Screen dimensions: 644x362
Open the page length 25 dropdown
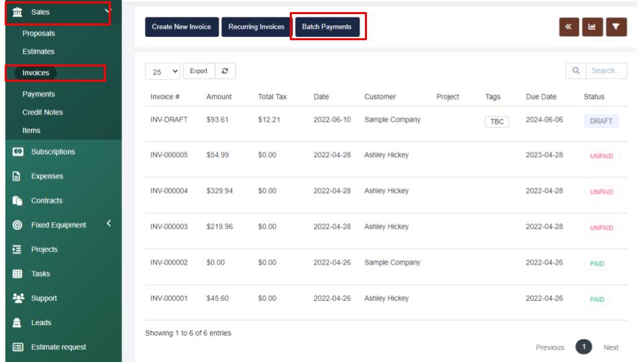163,72
